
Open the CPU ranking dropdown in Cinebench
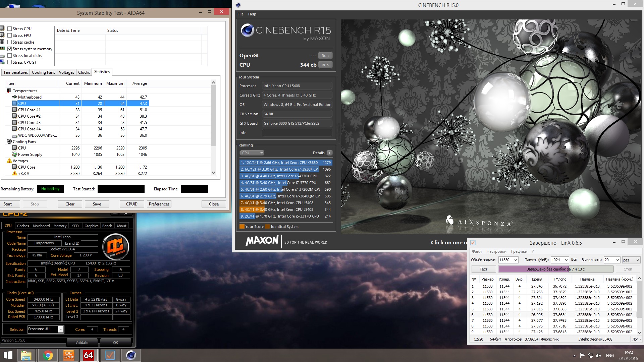click(252, 153)
